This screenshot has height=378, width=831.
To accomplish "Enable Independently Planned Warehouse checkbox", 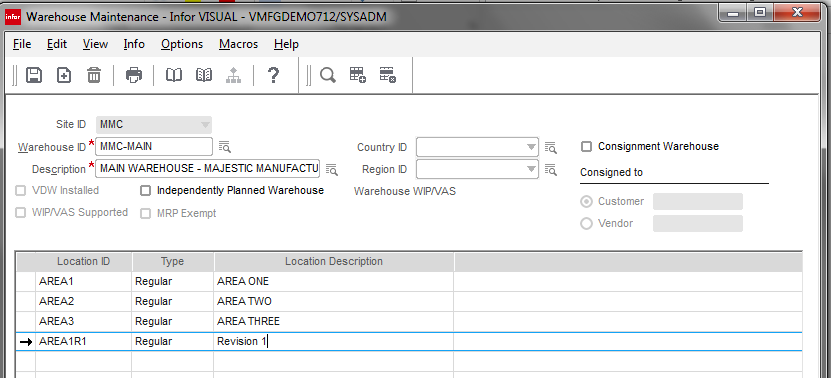I will [145, 190].
